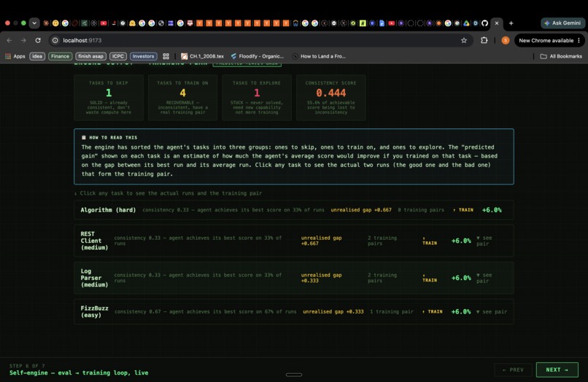
Task: Select the Tasks to Explore card
Action: 257,98
